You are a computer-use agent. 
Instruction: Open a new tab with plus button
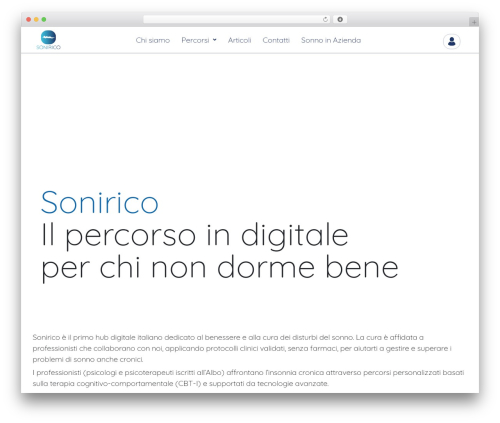click(474, 22)
